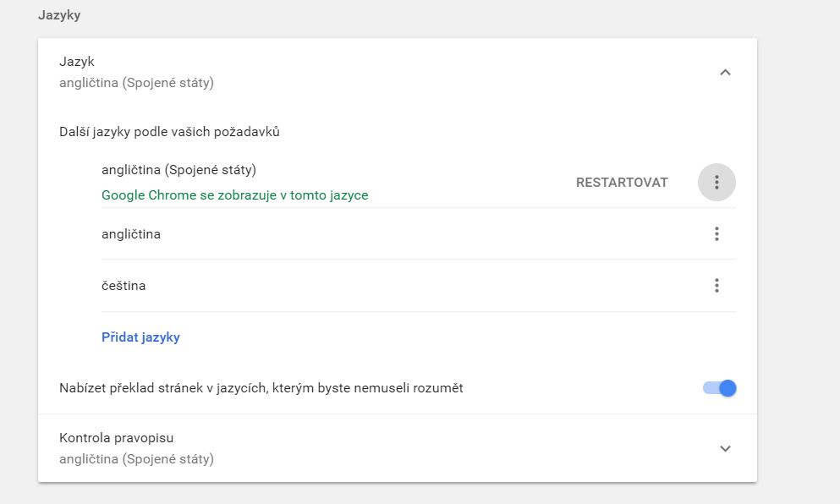
Task: Click the language subtitle under Kontrola pravopisu
Action: [136, 459]
